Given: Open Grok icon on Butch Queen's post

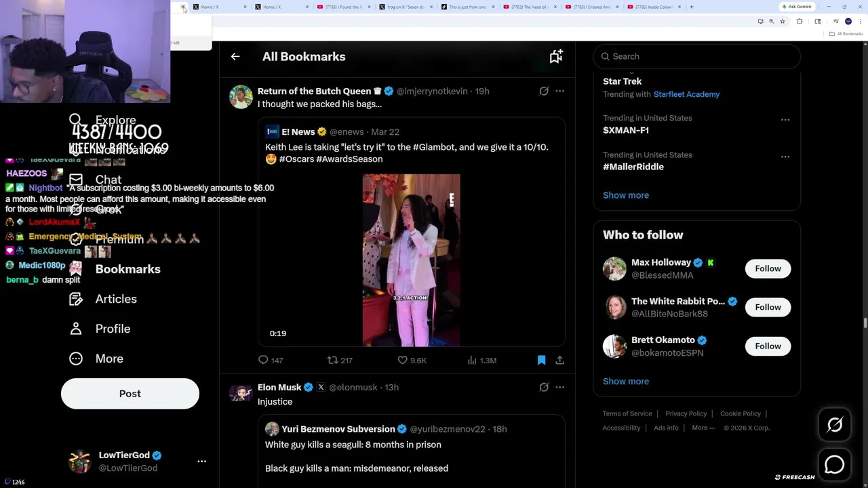Looking at the screenshot, I should [544, 91].
